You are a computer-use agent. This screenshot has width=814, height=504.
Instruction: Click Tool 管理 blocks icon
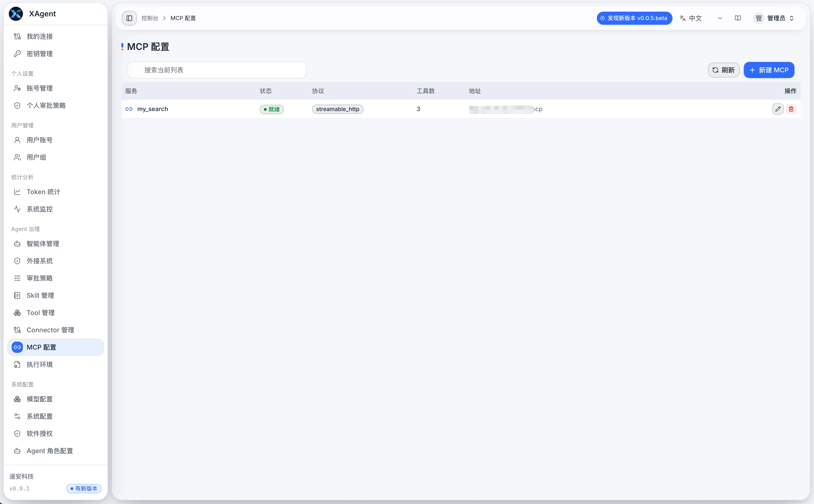[x=17, y=313]
